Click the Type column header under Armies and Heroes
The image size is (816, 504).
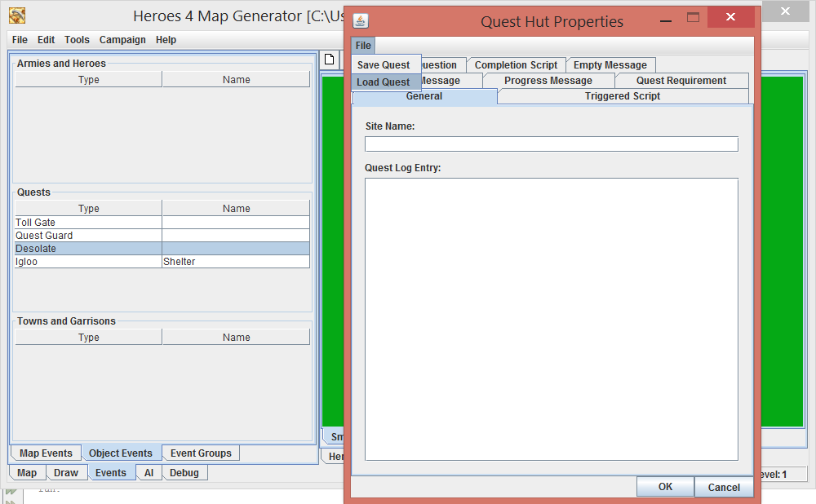click(88, 80)
